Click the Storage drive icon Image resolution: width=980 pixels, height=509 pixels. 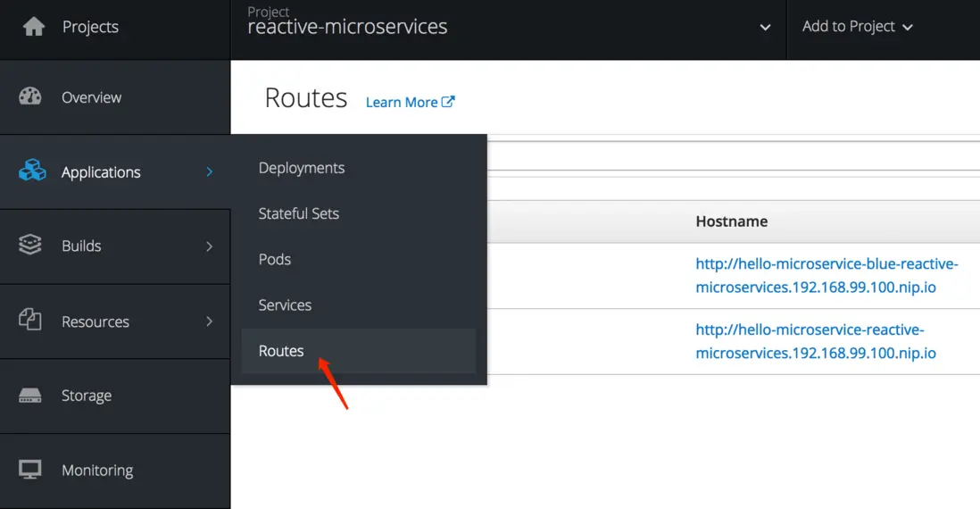30,396
